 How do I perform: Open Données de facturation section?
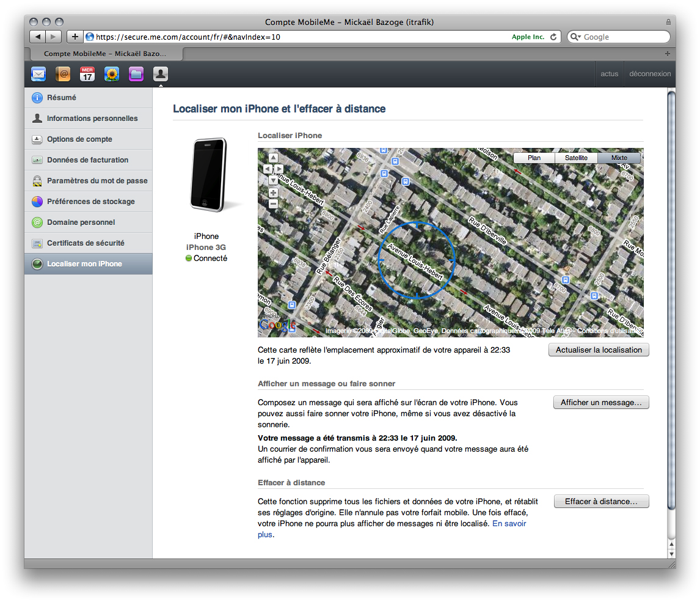pyautogui.click(x=89, y=160)
